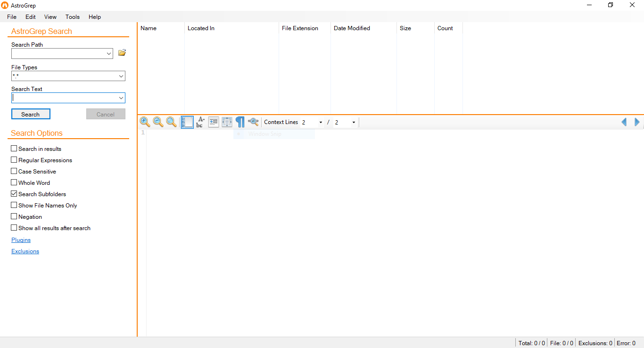Image resolution: width=644 pixels, height=348 pixels.
Task: Click inside the file preview text area
Action: [395, 233]
